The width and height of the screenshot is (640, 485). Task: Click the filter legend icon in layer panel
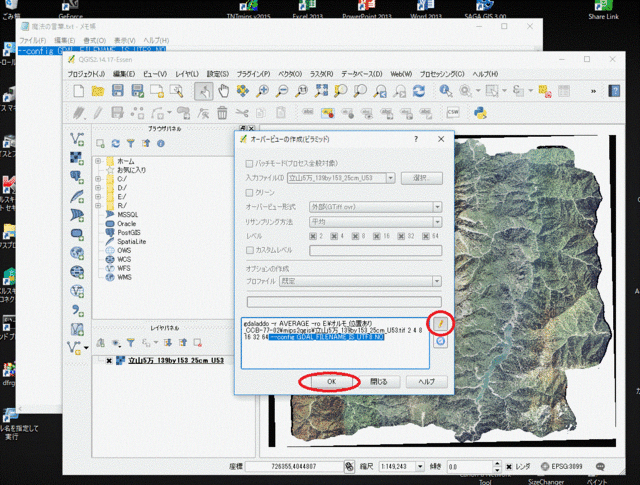[x=131, y=343]
